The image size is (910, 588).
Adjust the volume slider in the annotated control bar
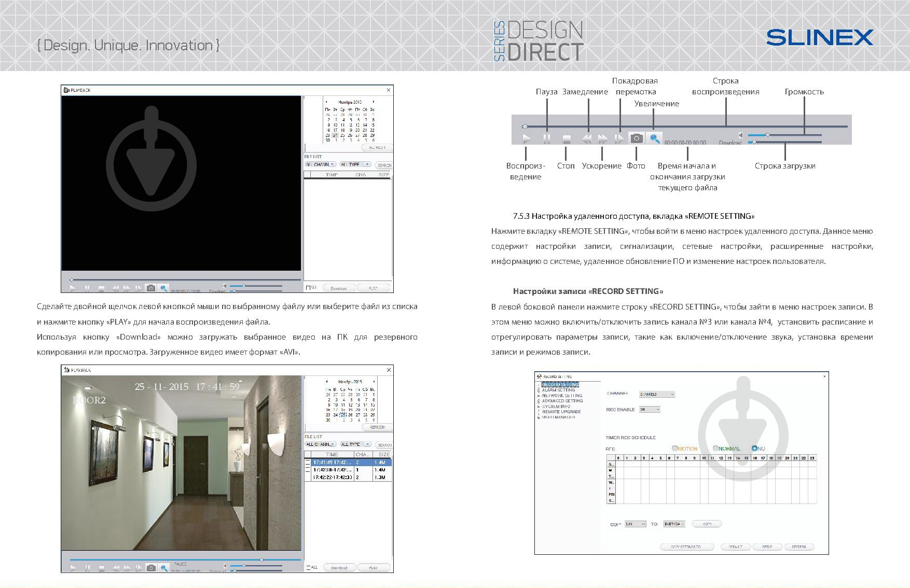[x=767, y=135]
